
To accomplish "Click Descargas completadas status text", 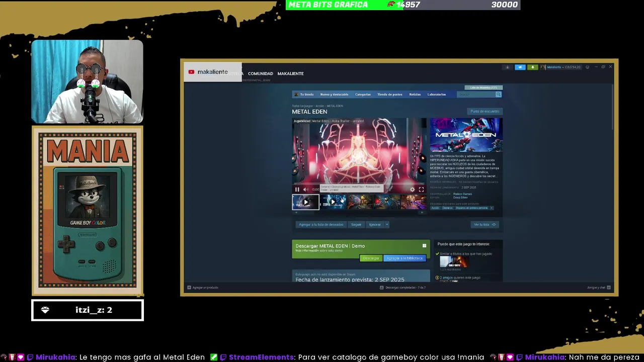I will (x=406, y=288).
